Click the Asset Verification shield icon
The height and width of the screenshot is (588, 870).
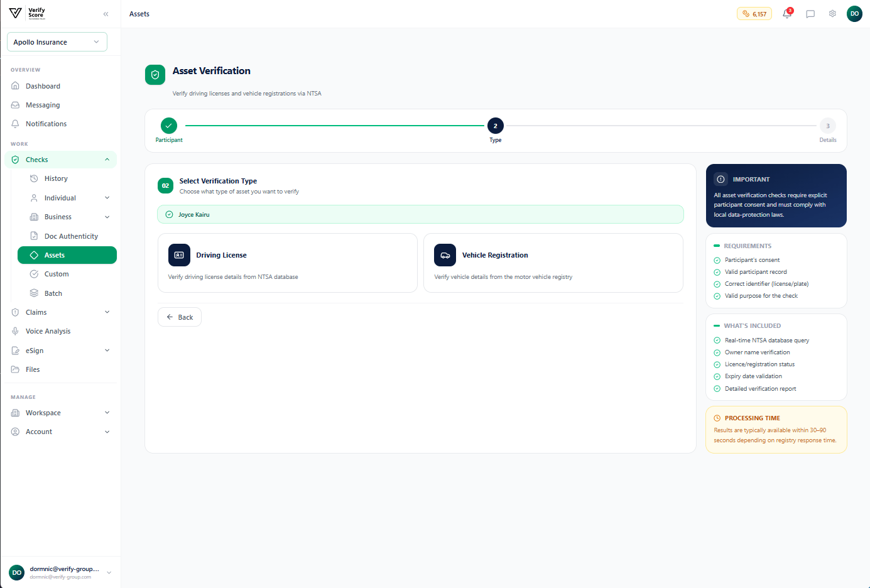tap(155, 75)
